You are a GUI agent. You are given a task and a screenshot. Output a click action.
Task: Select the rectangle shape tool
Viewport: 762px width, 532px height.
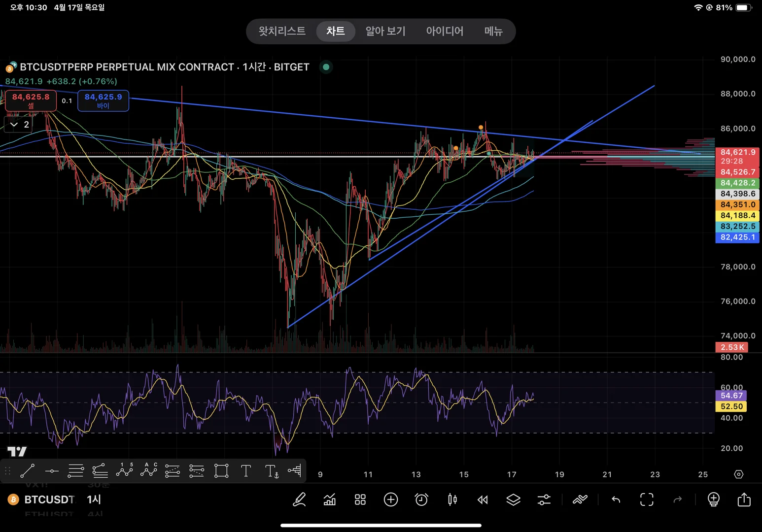[x=221, y=471]
